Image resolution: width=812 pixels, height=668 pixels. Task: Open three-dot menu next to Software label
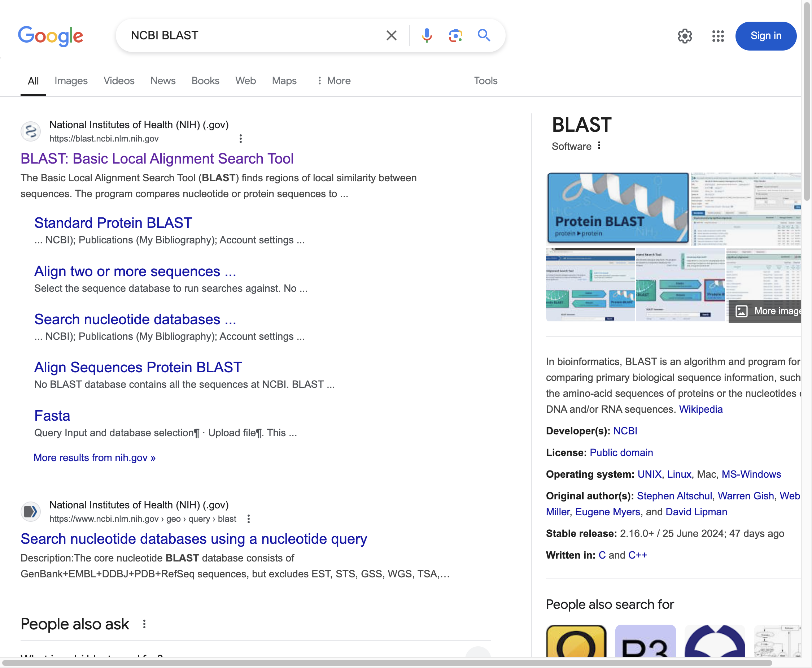(x=599, y=146)
